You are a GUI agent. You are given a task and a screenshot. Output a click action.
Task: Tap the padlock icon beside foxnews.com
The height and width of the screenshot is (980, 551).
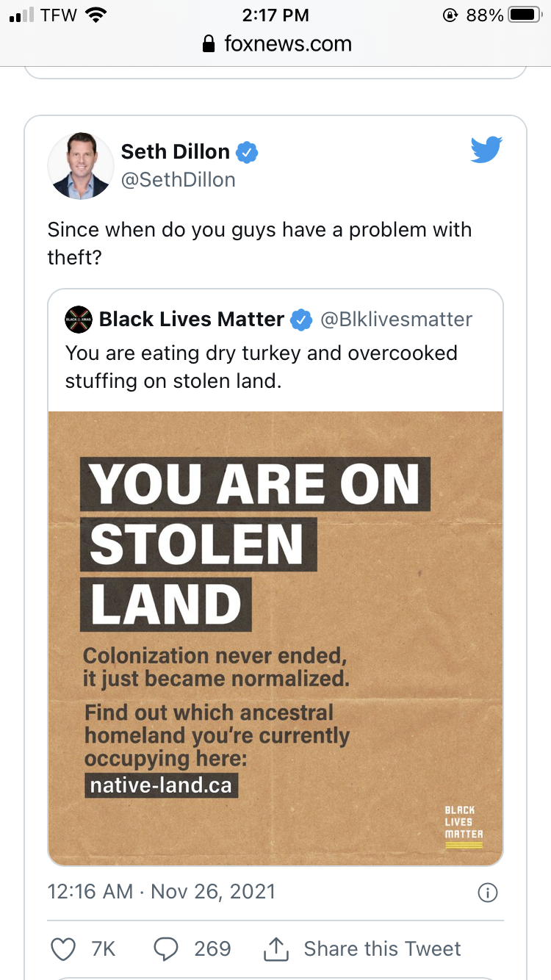[x=210, y=44]
